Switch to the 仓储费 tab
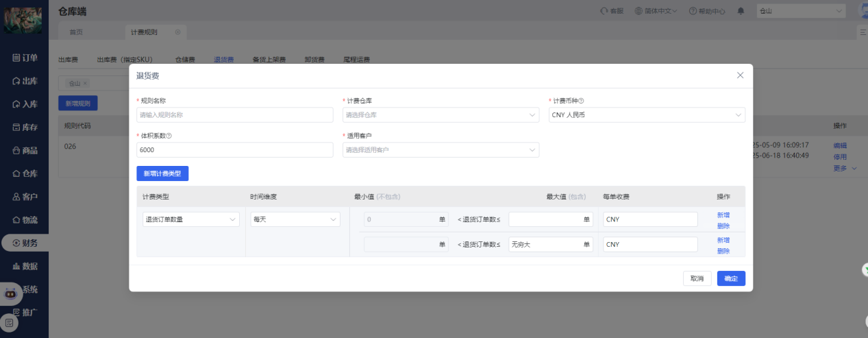 185,60
